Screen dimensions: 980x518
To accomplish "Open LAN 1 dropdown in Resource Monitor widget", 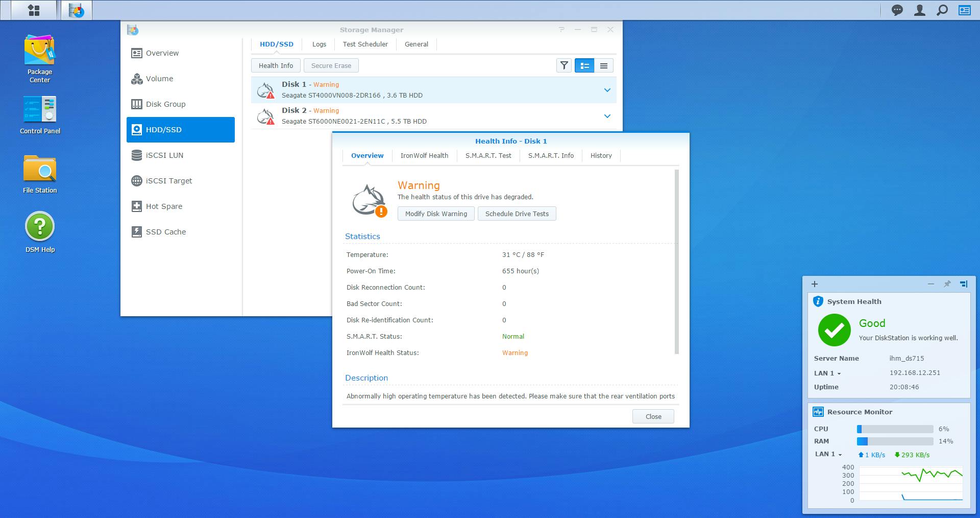I will (x=828, y=454).
